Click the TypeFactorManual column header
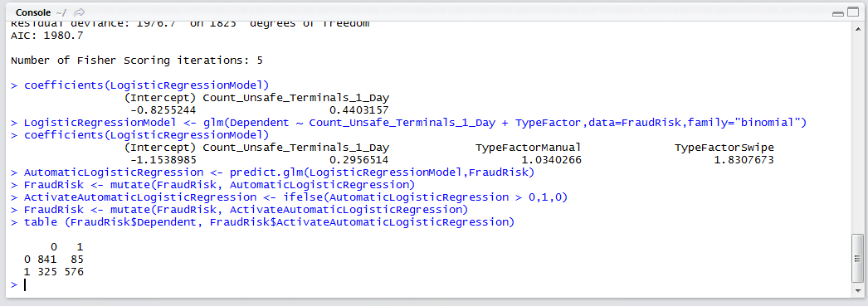 click(528, 148)
